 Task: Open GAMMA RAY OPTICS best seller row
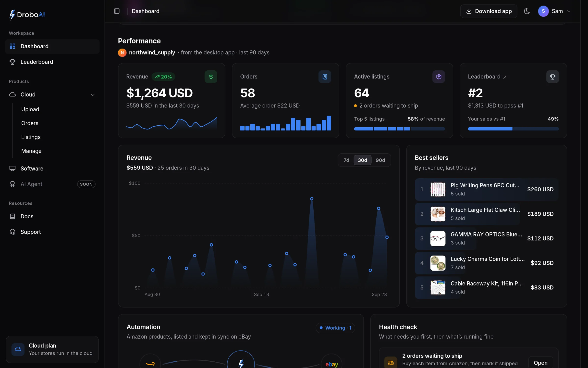tap(486, 238)
